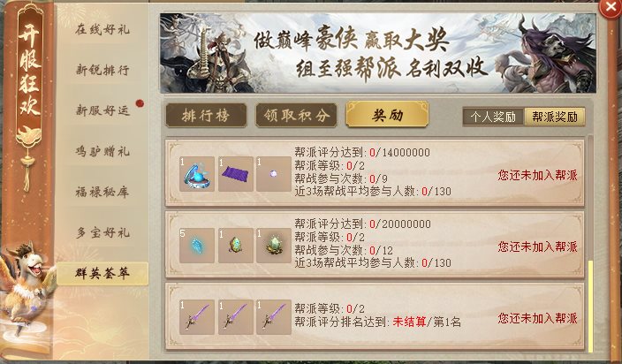Open 新服好运 with red dot
The height and width of the screenshot is (364, 622).
pos(102,110)
